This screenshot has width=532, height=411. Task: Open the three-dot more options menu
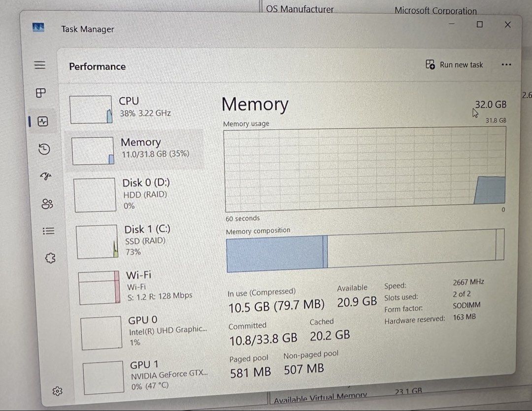[506, 65]
